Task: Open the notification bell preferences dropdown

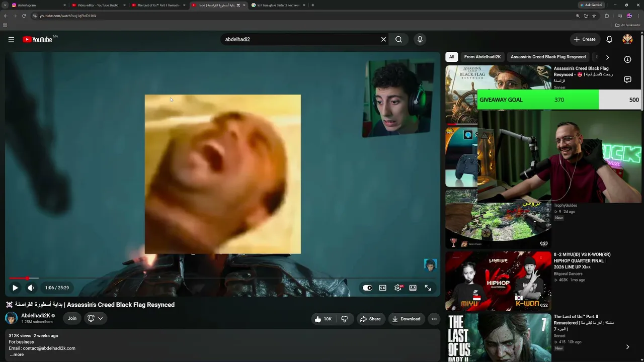Action: [95, 318]
